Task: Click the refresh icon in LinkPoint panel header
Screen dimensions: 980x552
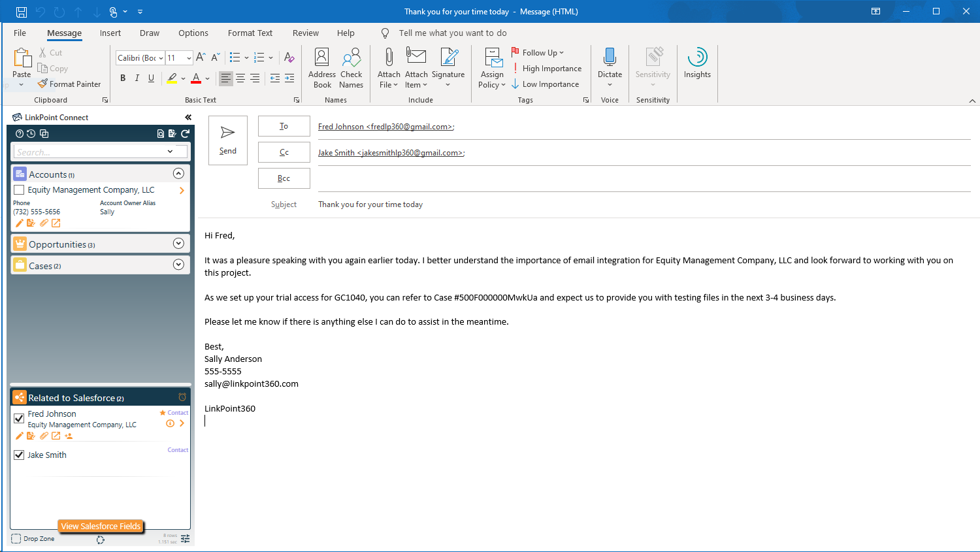Action: click(185, 133)
